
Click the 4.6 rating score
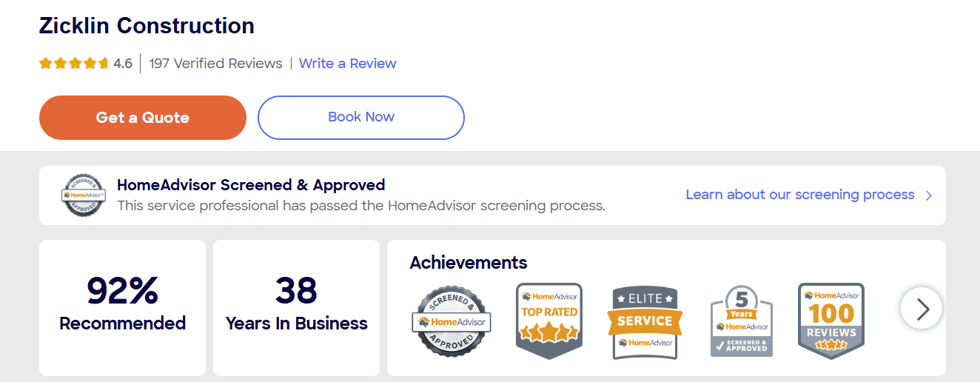123,64
